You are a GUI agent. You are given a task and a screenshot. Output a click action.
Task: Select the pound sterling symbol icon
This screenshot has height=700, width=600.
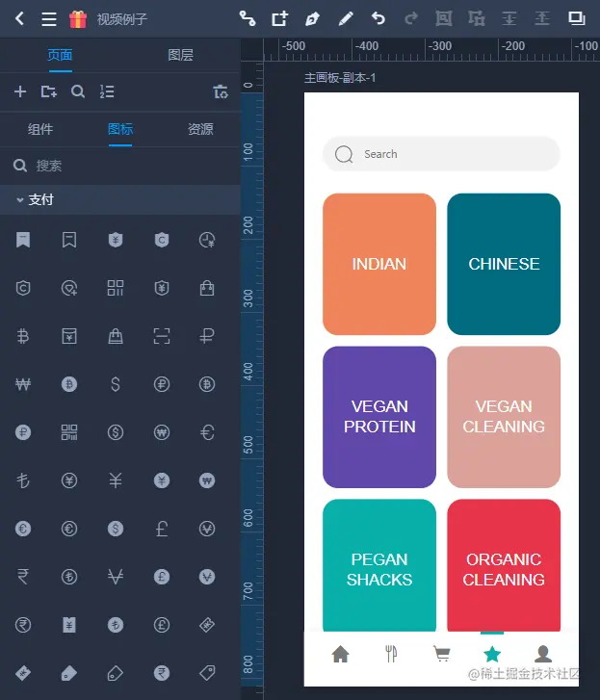pos(162,529)
